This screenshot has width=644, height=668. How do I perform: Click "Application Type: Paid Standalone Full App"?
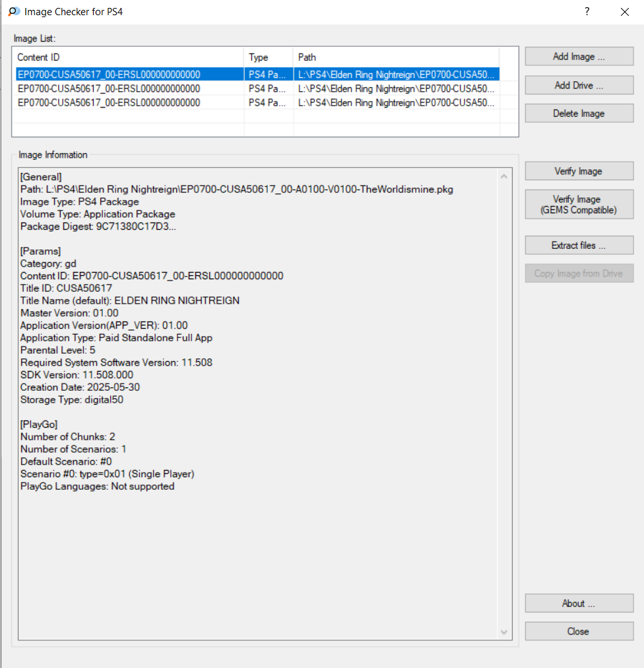116,337
